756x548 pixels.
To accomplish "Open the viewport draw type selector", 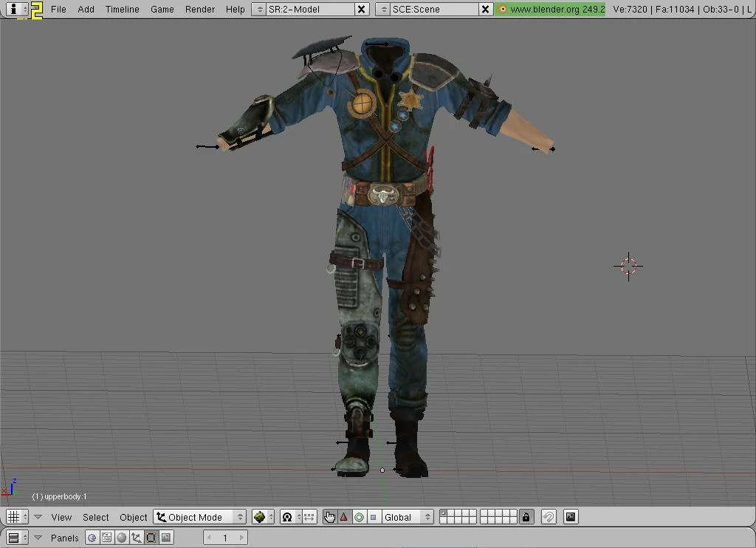I will click(x=264, y=517).
